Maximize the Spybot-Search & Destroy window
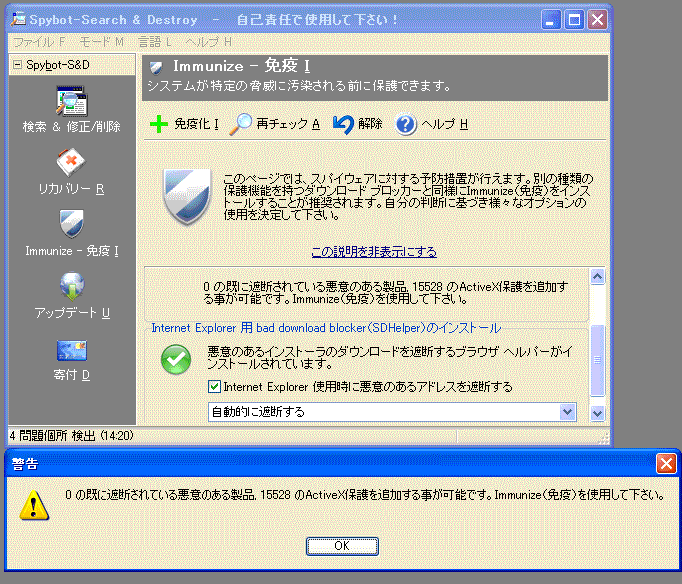Viewport: 682px width, 584px height. point(574,20)
